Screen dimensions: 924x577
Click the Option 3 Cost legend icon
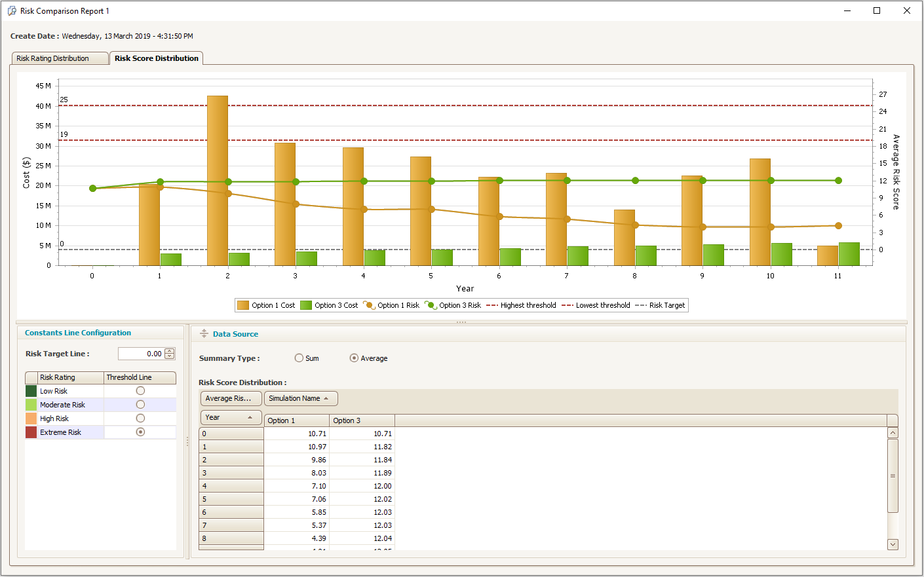306,305
